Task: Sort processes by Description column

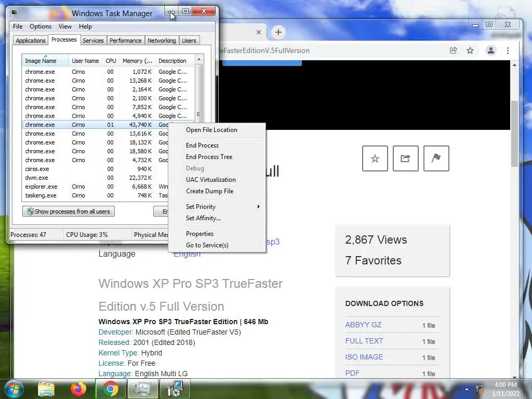Action: pyautogui.click(x=175, y=61)
